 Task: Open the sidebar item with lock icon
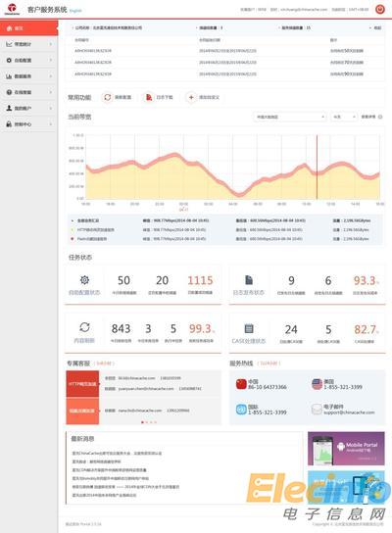click(x=28, y=124)
